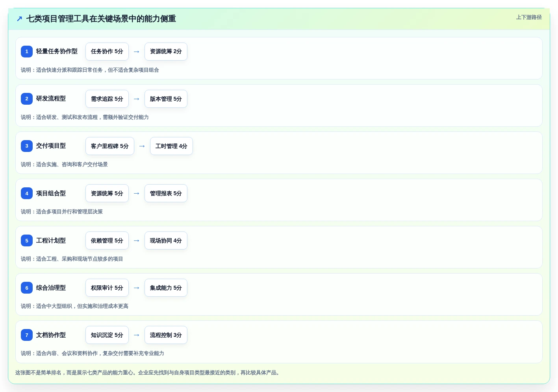Viewport: 558px width, 392px height.
Task: Select the 需求追踪 5分 chip
Action: click(107, 99)
